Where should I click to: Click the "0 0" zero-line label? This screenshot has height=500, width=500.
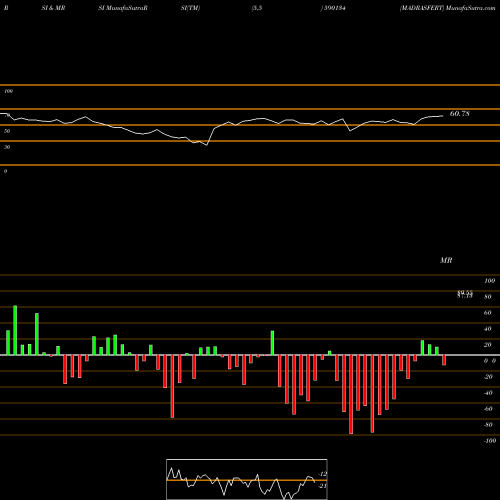click(490, 361)
